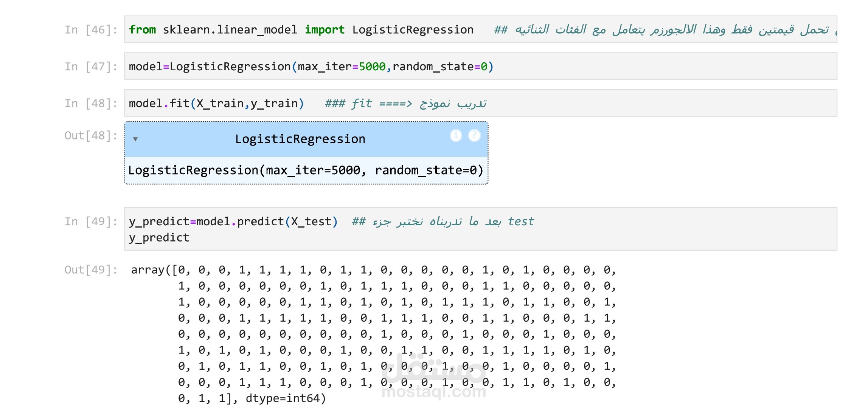Select the In [46] import code cell
The image size is (868, 409).
point(301,29)
